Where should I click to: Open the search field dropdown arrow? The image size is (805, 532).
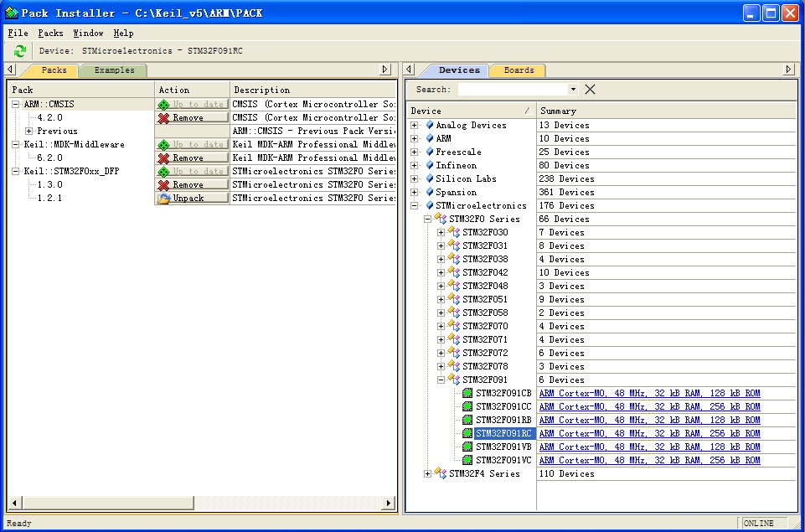pos(573,90)
